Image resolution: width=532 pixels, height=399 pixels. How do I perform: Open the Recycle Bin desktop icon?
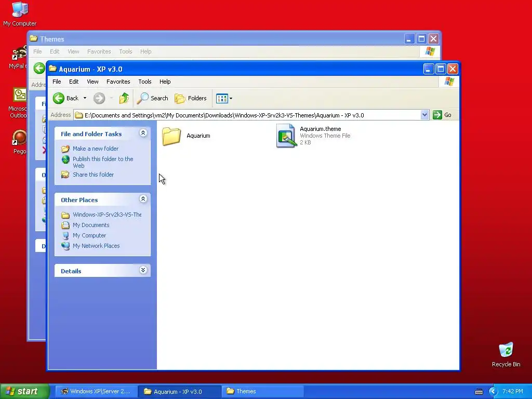506,354
